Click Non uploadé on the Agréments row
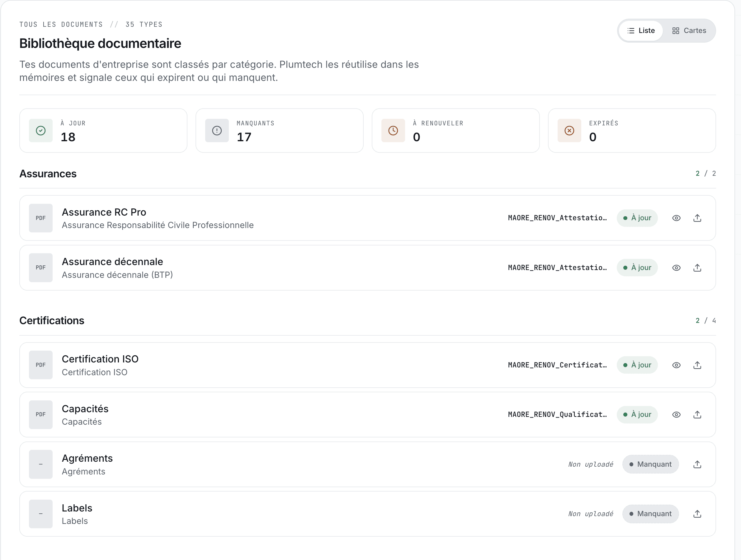Viewport: 741px width, 560px height. 591,464
